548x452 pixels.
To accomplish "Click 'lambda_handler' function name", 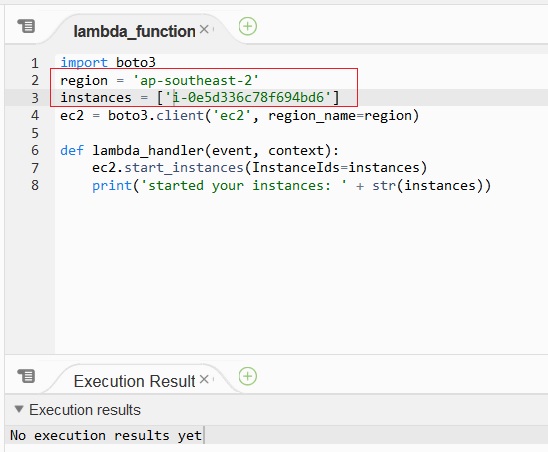I will pos(148,151).
